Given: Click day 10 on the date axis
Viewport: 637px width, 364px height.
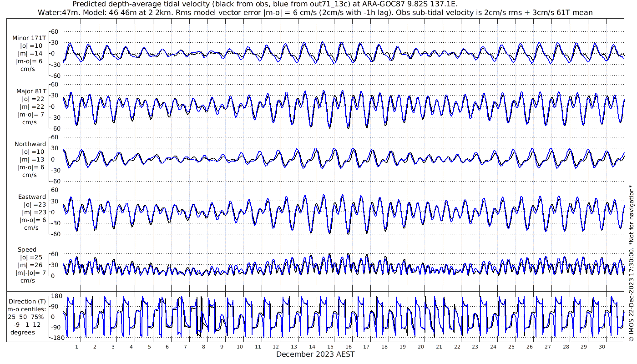Looking at the screenshot, I should pos(240,347).
